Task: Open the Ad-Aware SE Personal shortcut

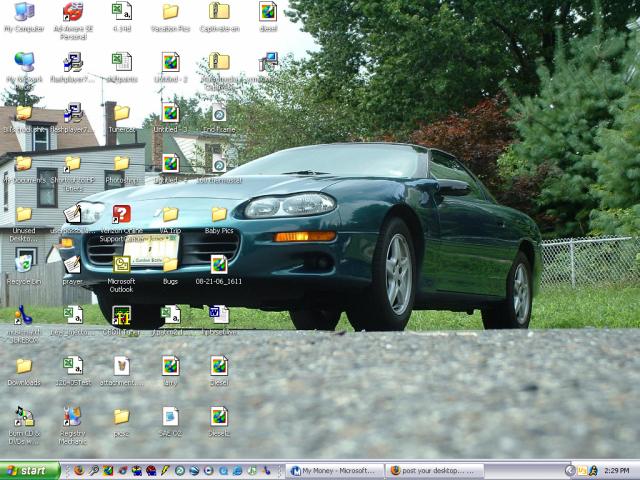Action: pyautogui.click(x=72, y=13)
